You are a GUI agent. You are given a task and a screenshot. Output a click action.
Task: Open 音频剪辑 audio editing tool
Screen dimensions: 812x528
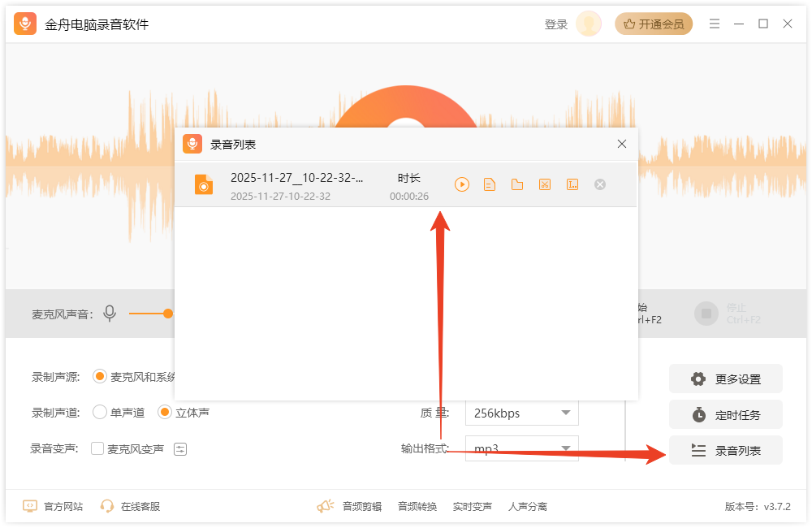(362, 506)
